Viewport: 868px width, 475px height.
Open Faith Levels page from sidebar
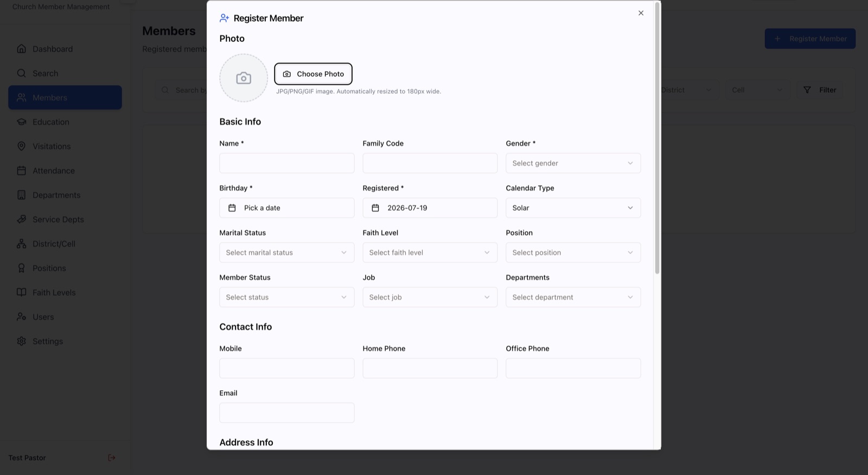point(65,293)
